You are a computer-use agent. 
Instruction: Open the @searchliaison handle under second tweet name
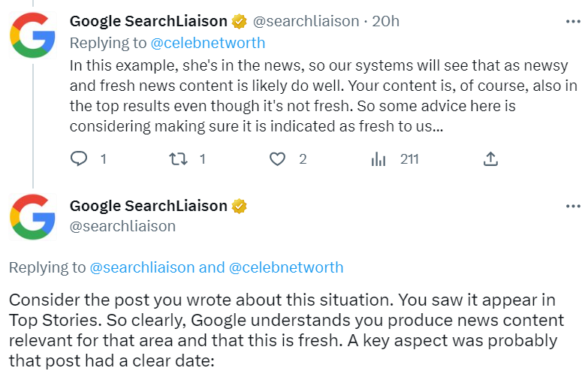(122, 225)
